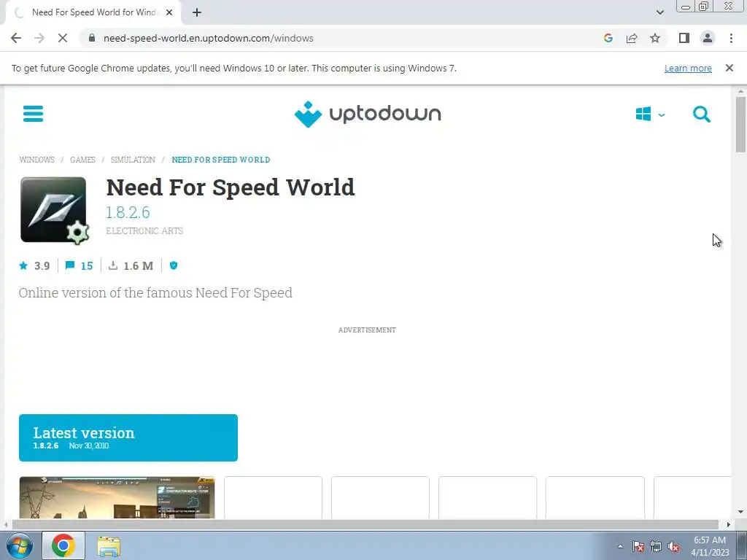Go to WINDOWS breadcrumb

(x=36, y=160)
